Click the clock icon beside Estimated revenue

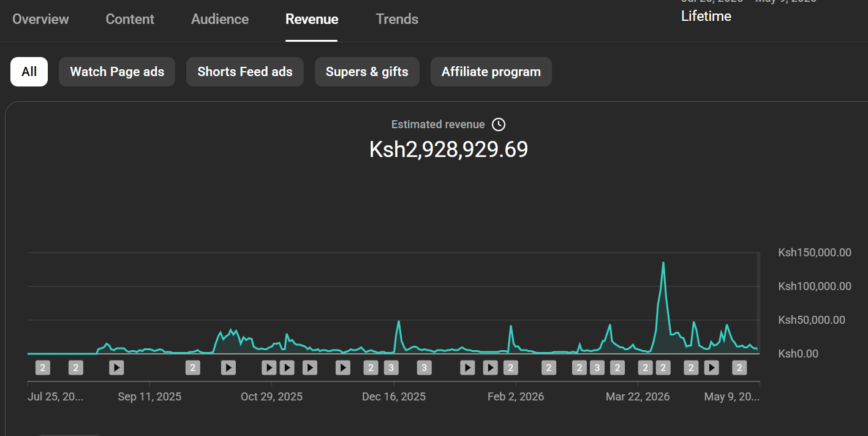(499, 124)
